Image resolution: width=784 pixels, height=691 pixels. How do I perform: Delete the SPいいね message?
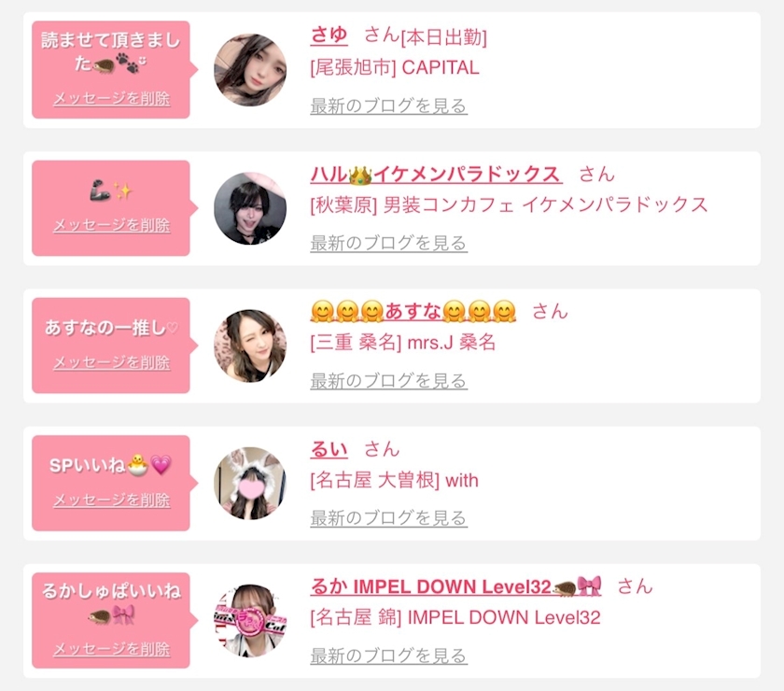tap(111, 500)
